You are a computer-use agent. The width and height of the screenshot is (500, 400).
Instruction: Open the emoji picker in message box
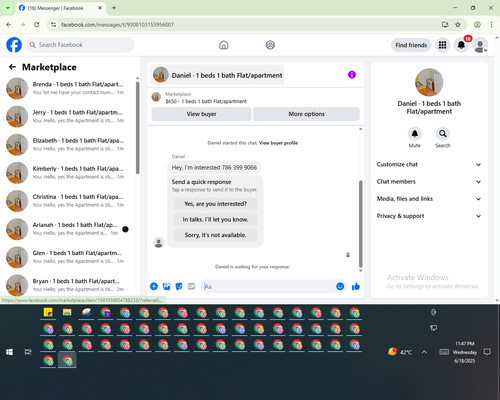(340, 286)
